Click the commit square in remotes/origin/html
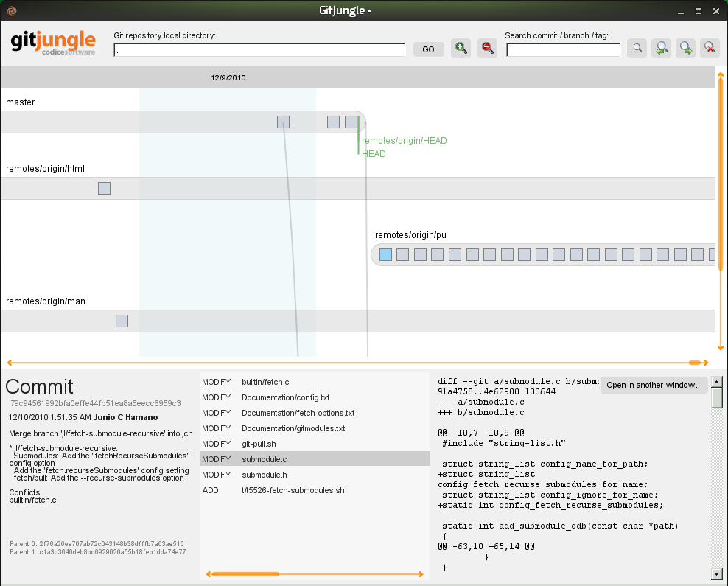The image size is (728, 586). 104,188
